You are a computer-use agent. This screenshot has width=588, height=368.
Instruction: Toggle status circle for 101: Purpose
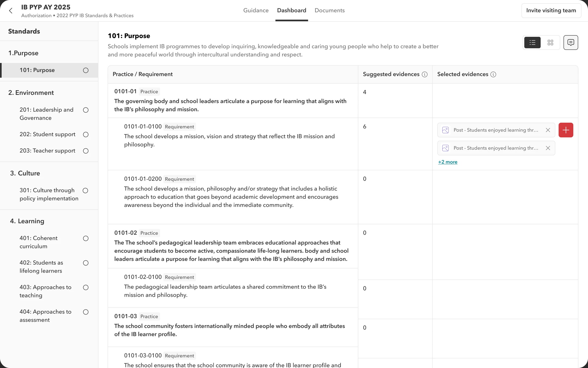(86, 70)
